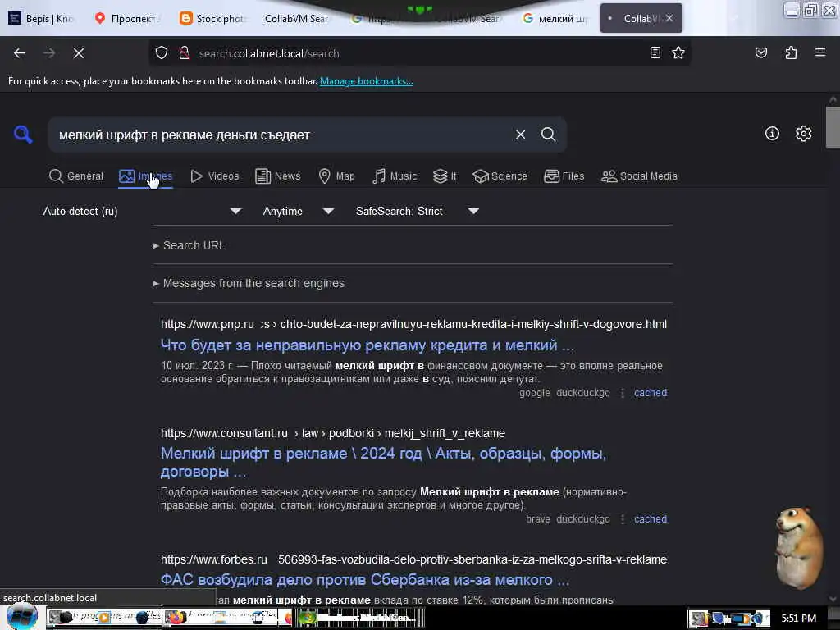Open the Auto-detect (ru) language dropdown

(142, 211)
